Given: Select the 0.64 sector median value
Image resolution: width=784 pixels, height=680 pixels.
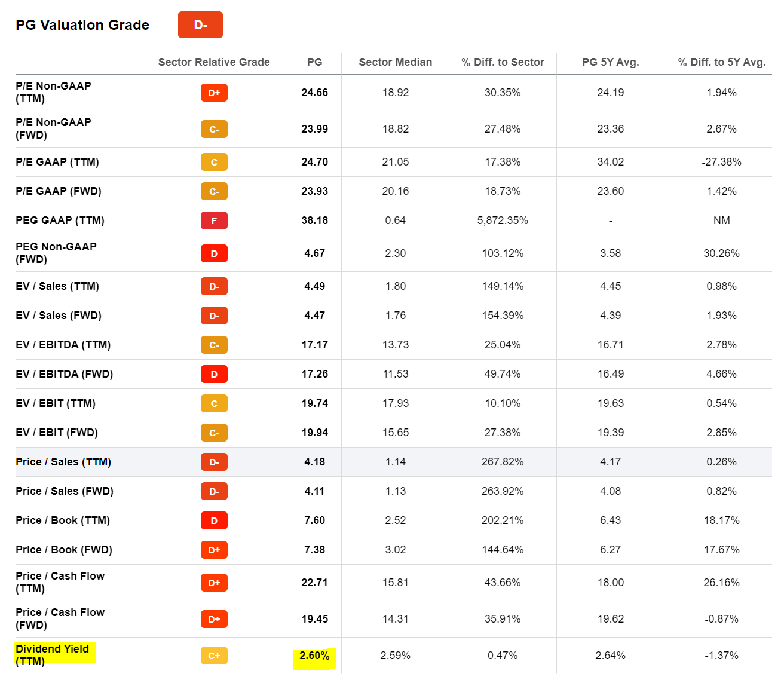Looking at the screenshot, I should pyautogui.click(x=396, y=220).
